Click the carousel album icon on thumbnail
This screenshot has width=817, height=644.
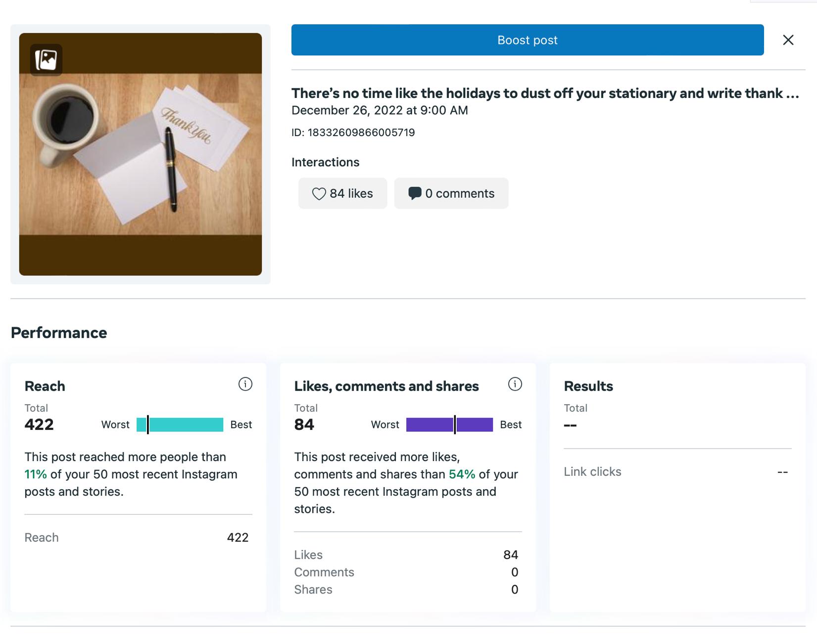pos(46,60)
